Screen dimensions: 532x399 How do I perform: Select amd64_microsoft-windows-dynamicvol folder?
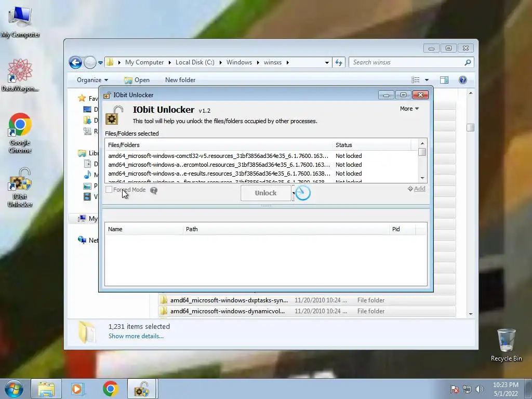(307, 311)
